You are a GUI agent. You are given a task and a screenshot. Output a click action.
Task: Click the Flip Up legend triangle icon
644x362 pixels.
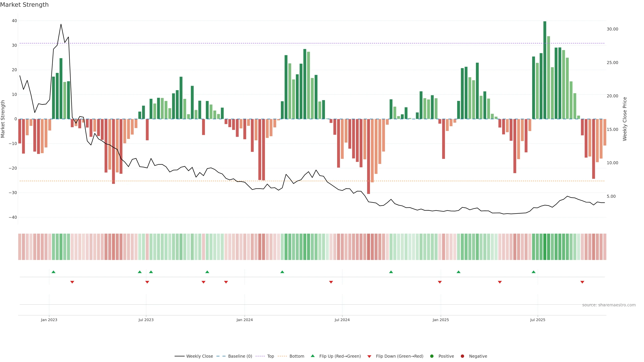pyautogui.click(x=312, y=356)
